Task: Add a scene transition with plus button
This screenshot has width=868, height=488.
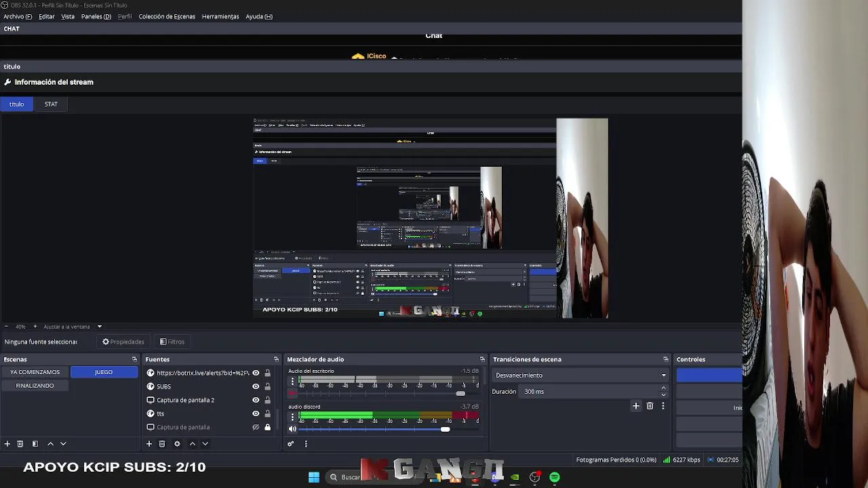Action: click(x=635, y=406)
